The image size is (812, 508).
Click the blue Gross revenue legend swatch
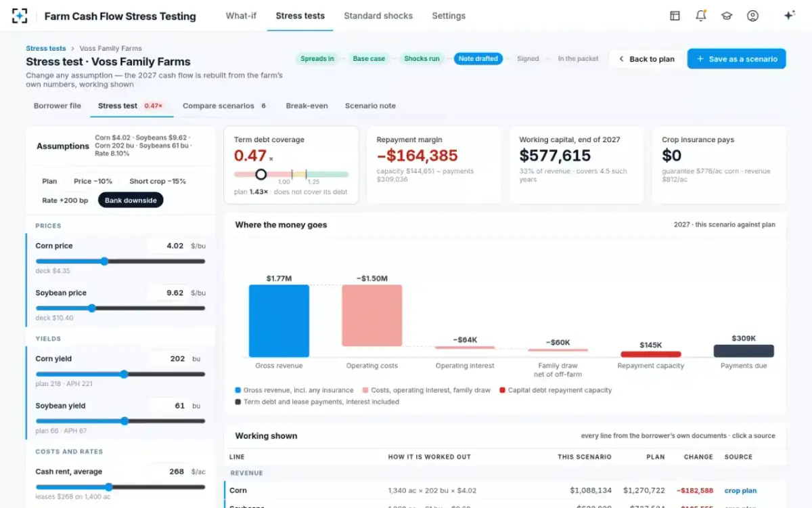pos(238,390)
